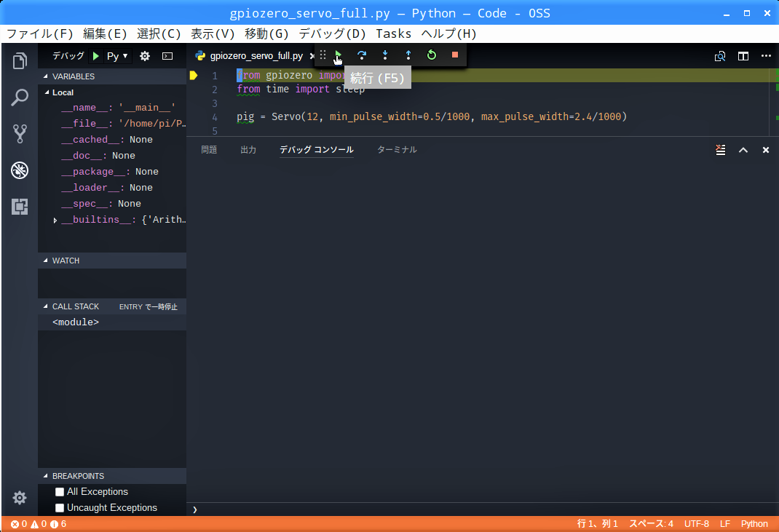The image size is (779, 532).
Task: Open the Manage gear at sidebar bottom
Action: (x=20, y=498)
